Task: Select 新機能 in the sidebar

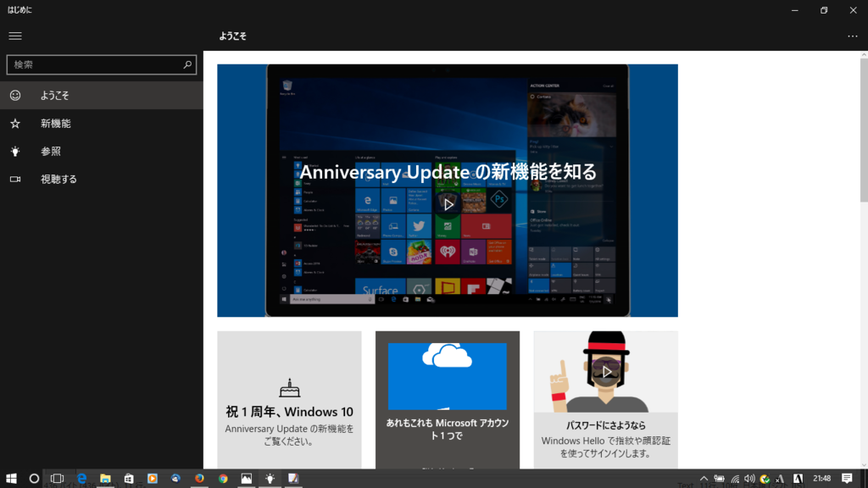Action: (x=102, y=124)
